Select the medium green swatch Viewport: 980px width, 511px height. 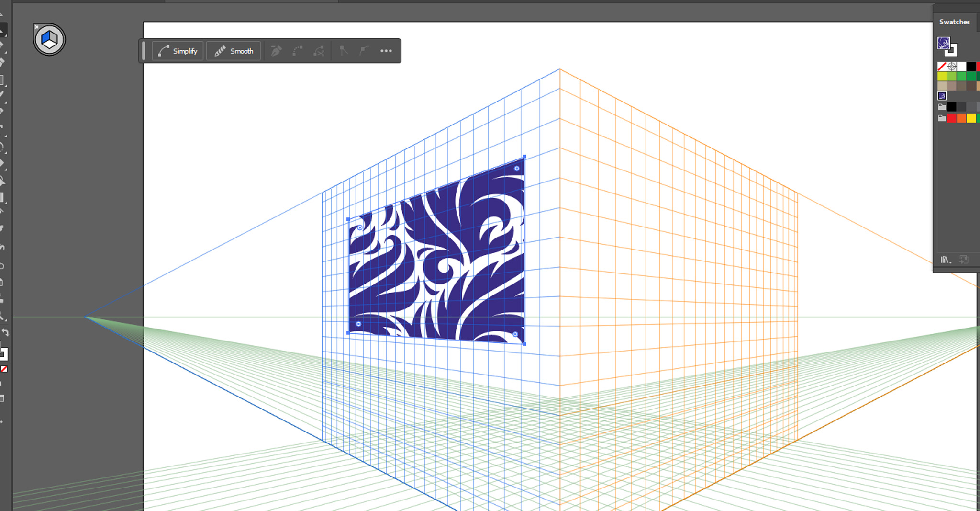click(961, 76)
